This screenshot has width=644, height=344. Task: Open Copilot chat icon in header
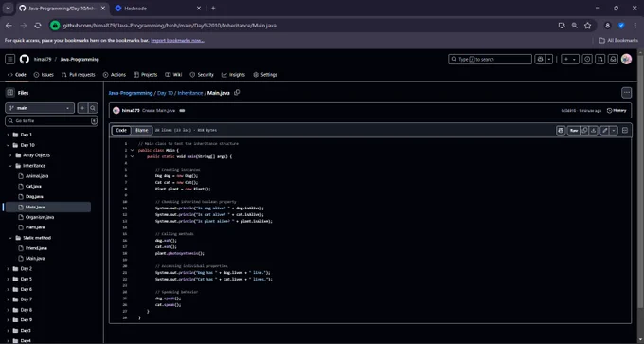click(540, 59)
